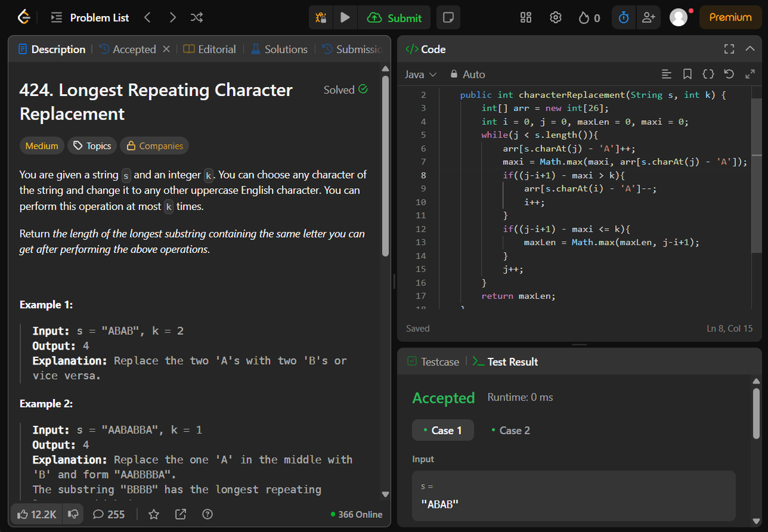Go to the previous problem arrow

tap(148, 18)
